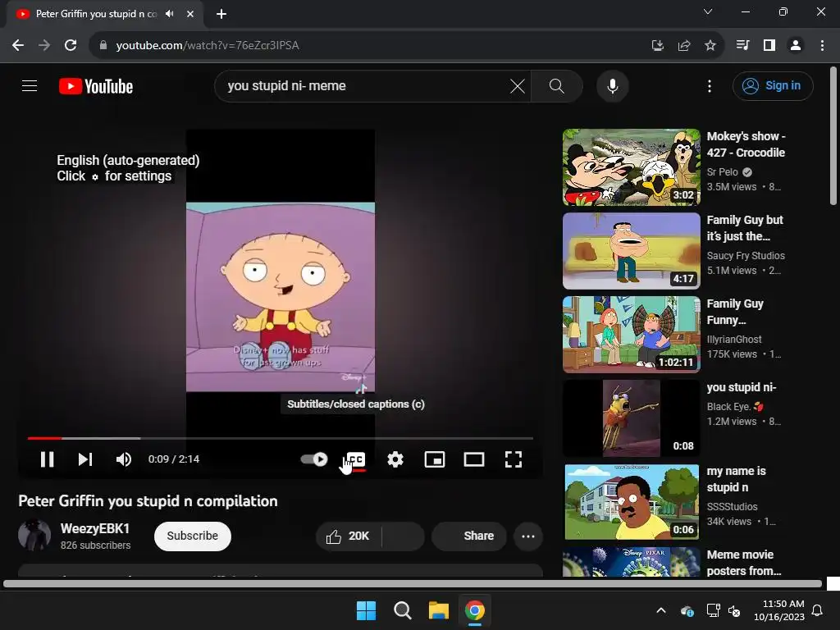
Task: Open Chrome media controls icon
Action: (x=742, y=46)
